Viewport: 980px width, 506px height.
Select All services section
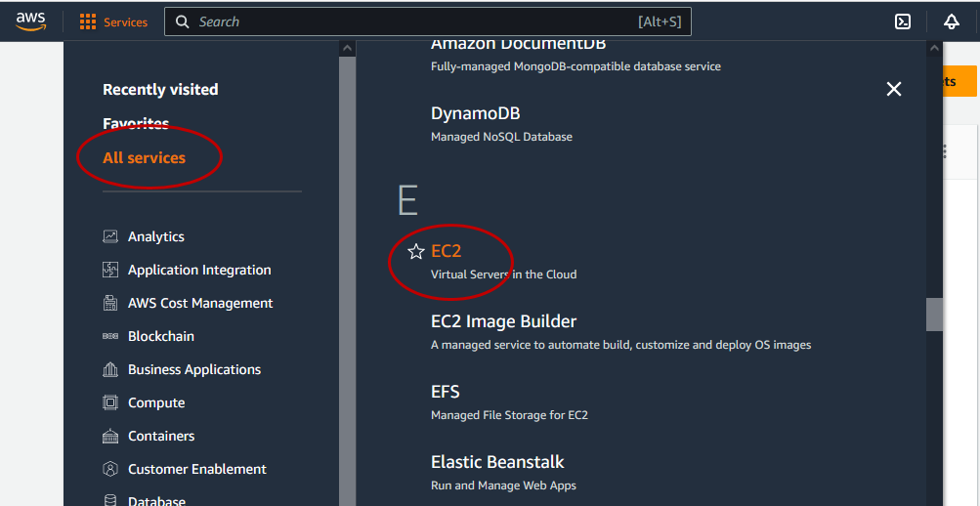point(144,157)
